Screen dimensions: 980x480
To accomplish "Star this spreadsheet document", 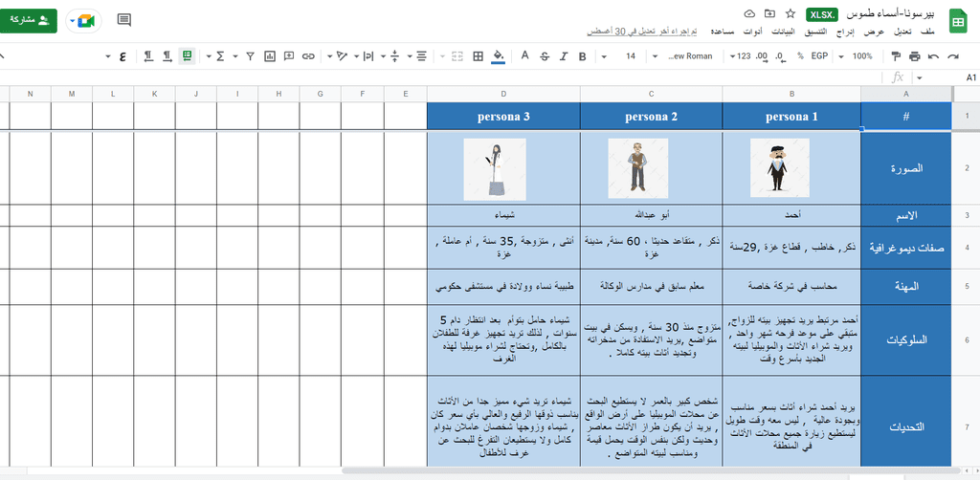I will (790, 13).
